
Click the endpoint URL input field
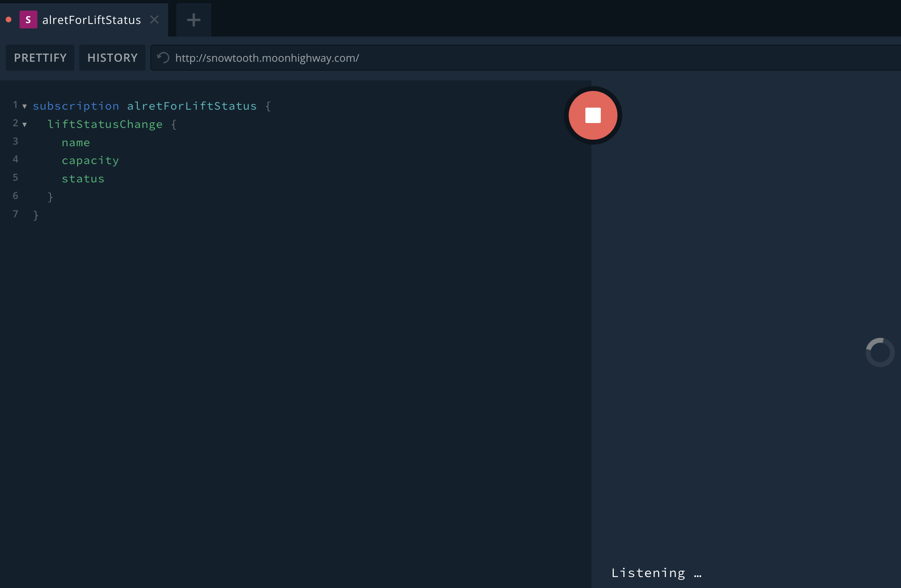coord(487,58)
